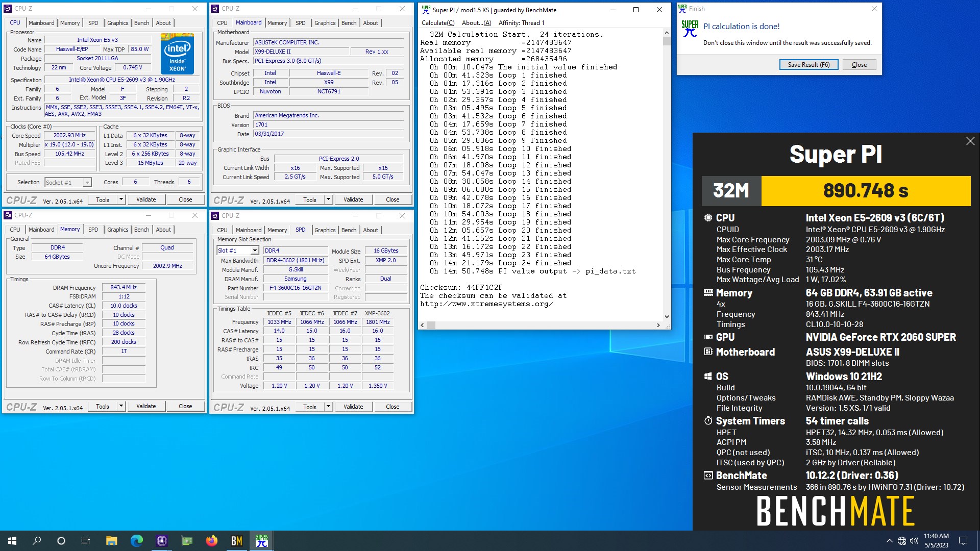Click Close in Finish dialog
This screenshot has height=551, width=980.
(x=859, y=65)
